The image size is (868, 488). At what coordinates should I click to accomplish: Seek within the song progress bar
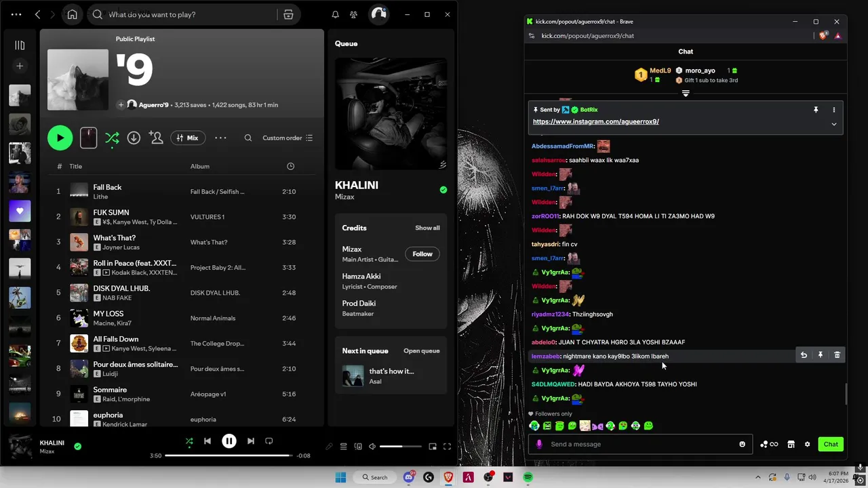229,455
